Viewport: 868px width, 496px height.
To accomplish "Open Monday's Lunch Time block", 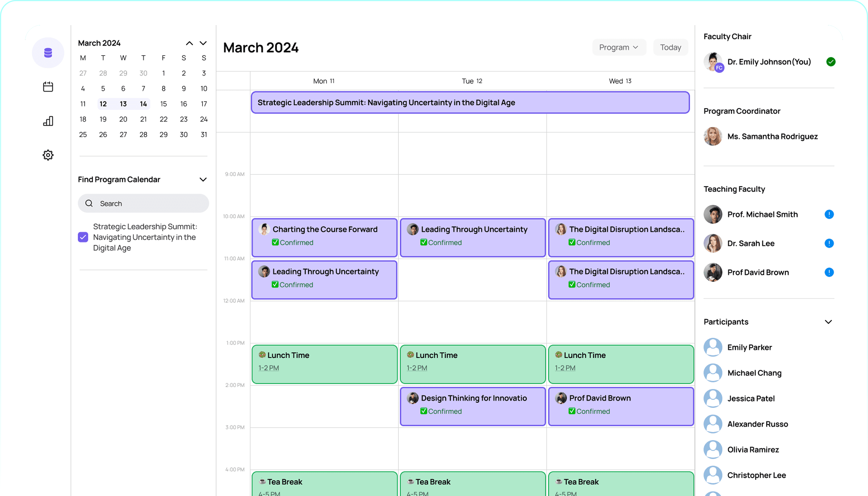I will click(x=324, y=364).
